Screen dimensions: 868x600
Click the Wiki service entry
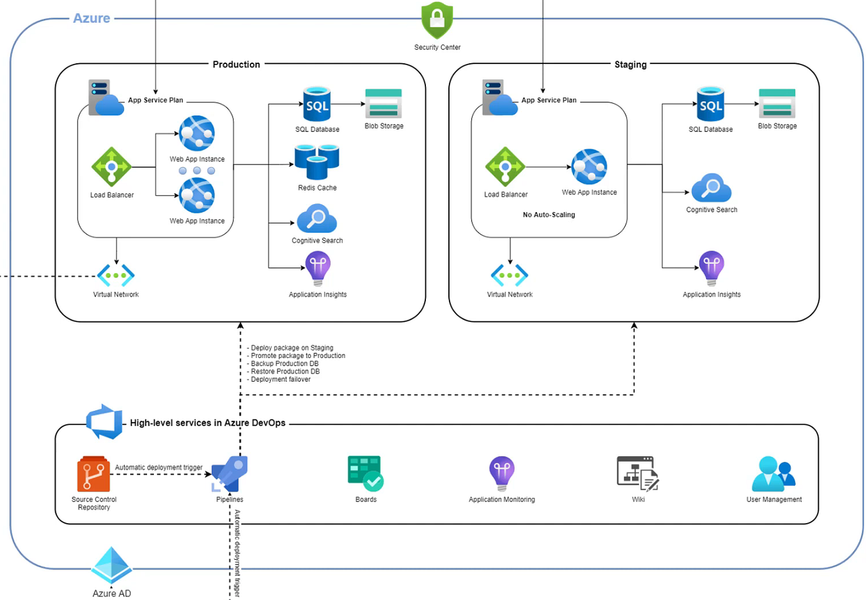[x=638, y=473]
